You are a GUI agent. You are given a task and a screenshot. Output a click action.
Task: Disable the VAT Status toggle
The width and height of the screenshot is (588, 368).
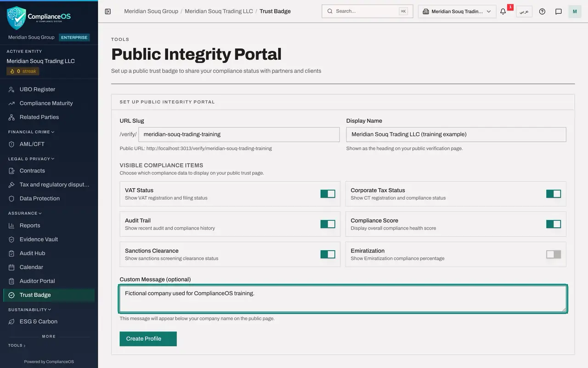pos(328,194)
